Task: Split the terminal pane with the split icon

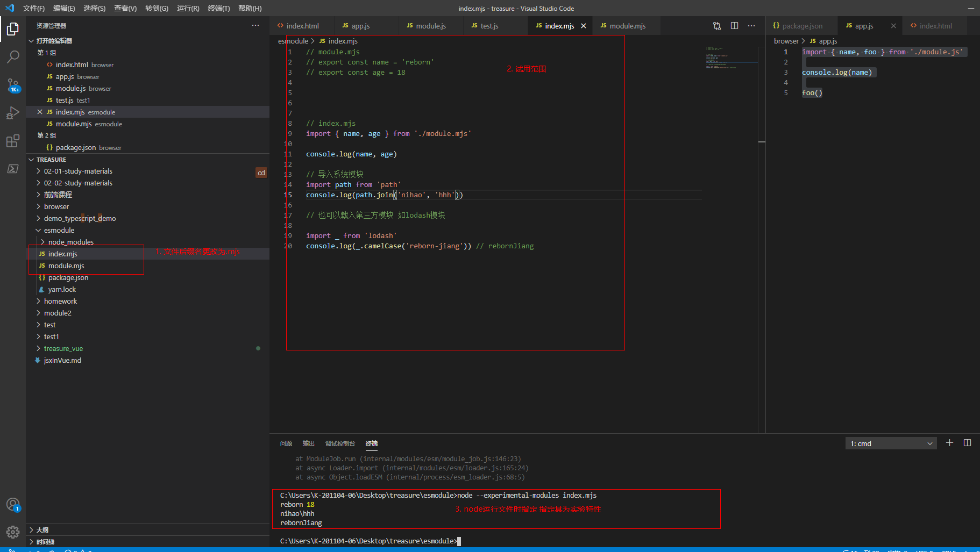Action: pos(968,443)
